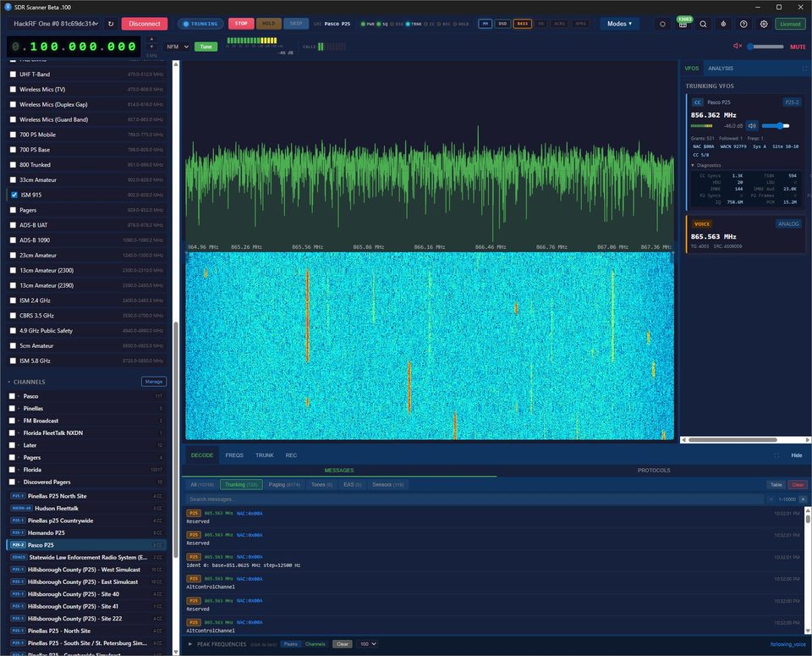Click the FM mode chip in the top toolbar

[486, 24]
